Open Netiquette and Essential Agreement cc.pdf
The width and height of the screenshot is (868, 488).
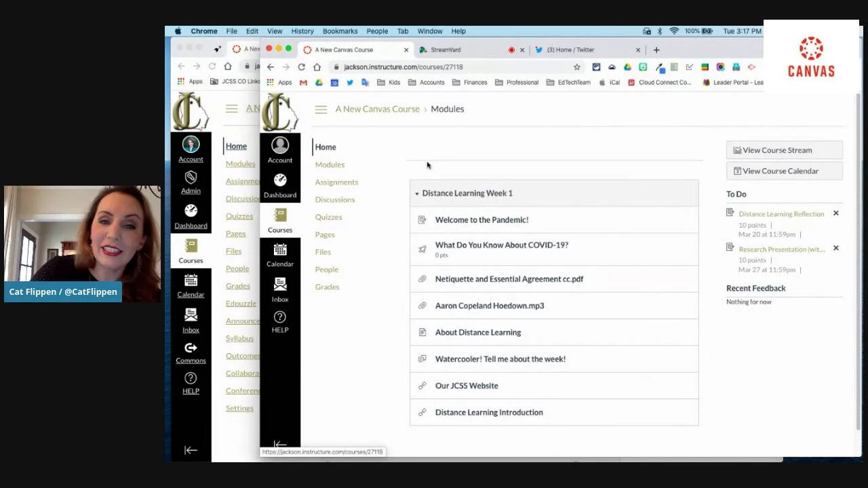coord(509,279)
